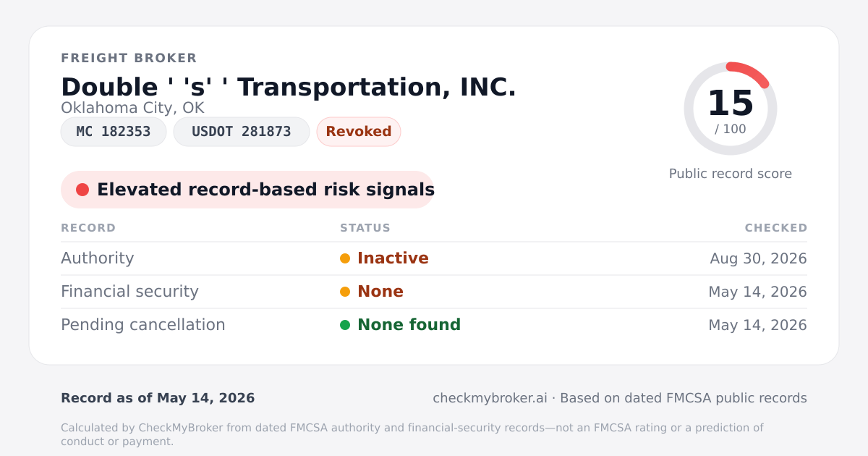Click the Record as of May 14 text

[158, 398]
